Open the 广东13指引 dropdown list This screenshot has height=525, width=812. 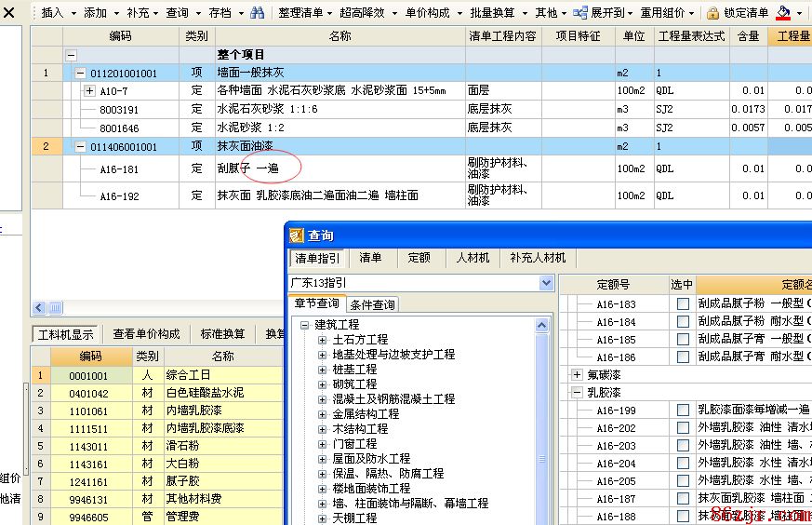(546, 282)
